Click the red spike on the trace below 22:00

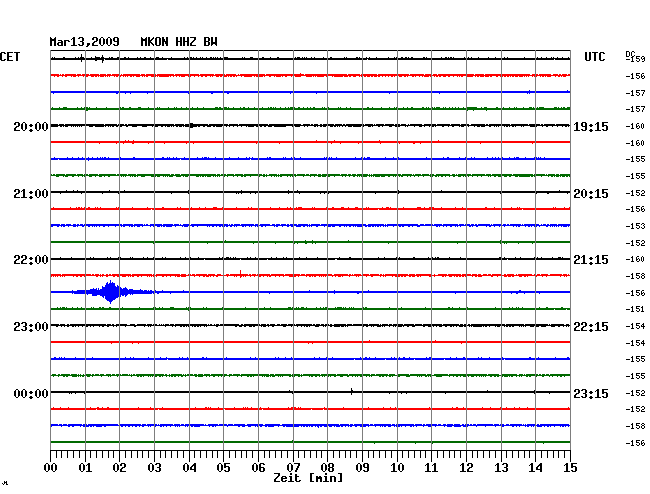tap(240, 273)
